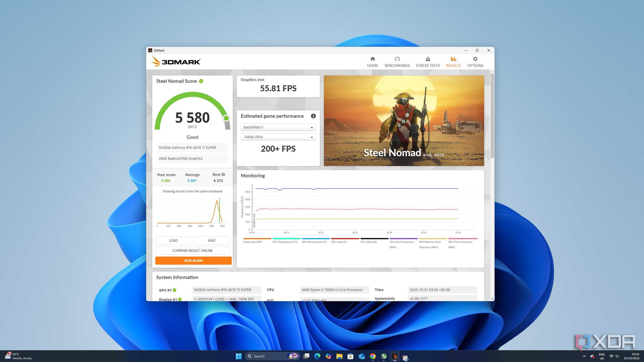Expand the 1440p Ultra preset dropdown

coord(278,137)
